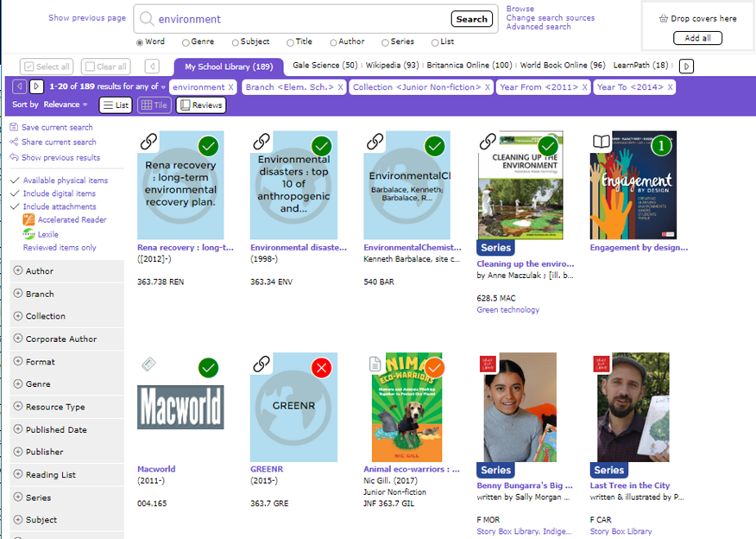
Task: Click the Show previous results arrow icon
Action: tap(14, 157)
